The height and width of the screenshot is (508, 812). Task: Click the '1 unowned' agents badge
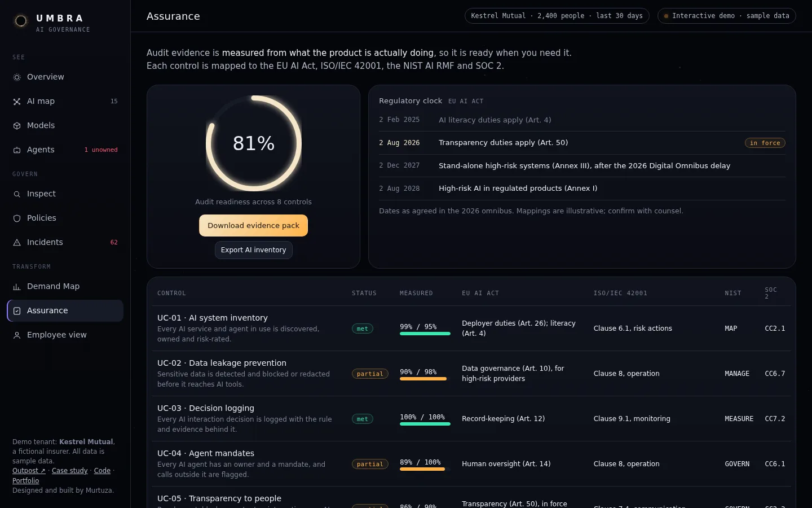[x=101, y=150]
